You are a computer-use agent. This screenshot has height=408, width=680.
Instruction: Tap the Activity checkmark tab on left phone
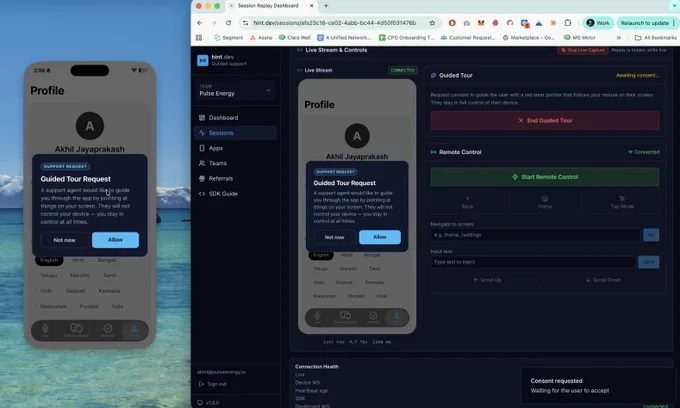tap(108, 330)
